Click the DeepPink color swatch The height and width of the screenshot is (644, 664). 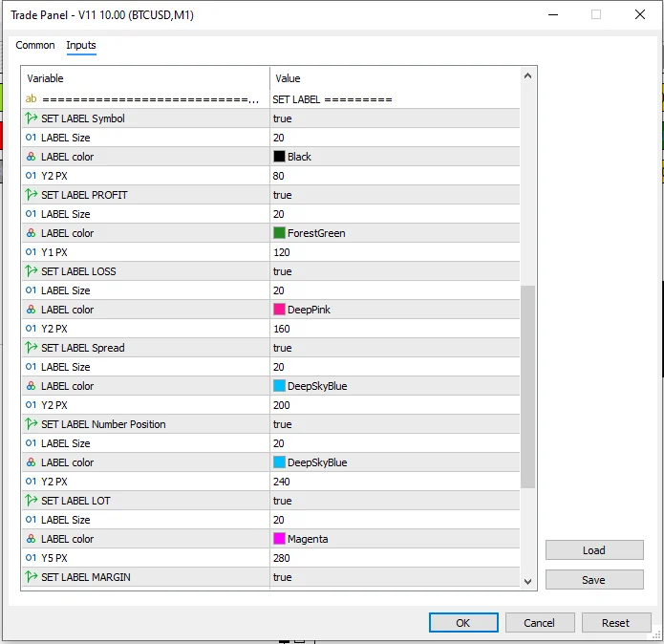coord(279,310)
